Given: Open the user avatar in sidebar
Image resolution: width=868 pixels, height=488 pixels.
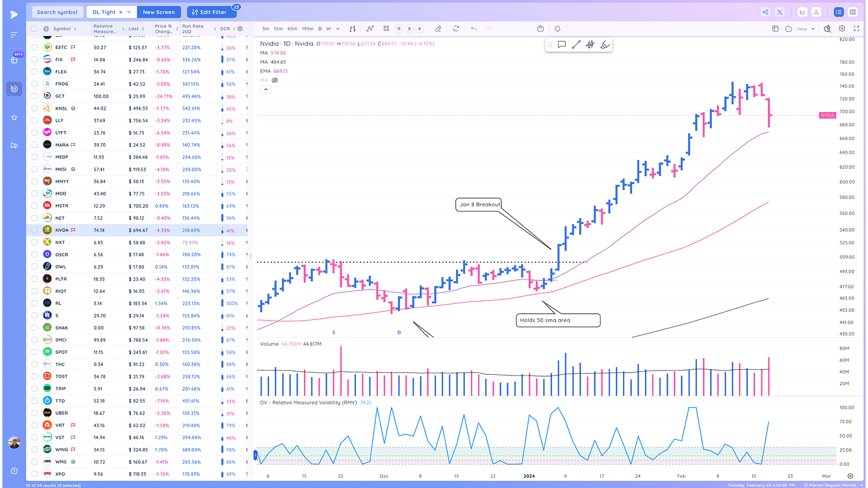Looking at the screenshot, I should tap(14, 442).
